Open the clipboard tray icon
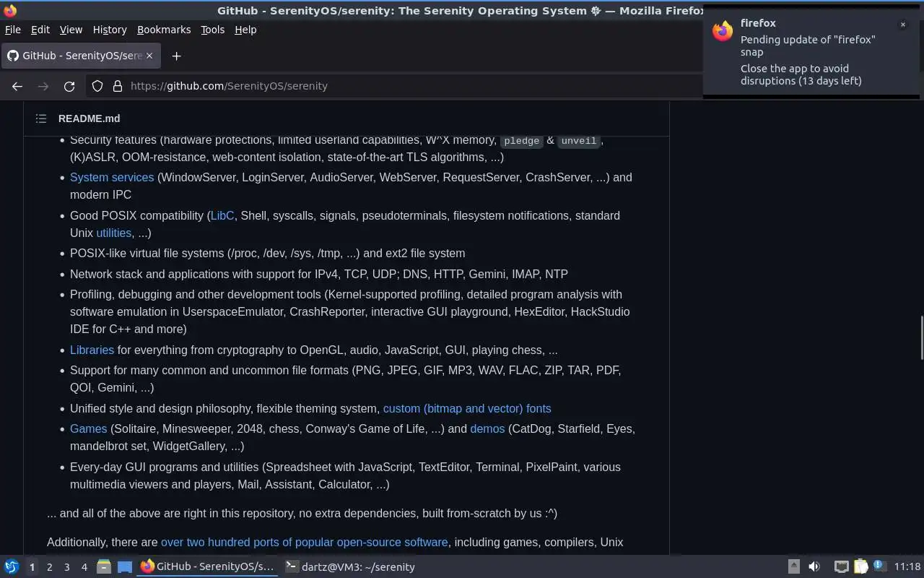Image resolution: width=924 pixels, height=578 pixels. coord(860,566)
